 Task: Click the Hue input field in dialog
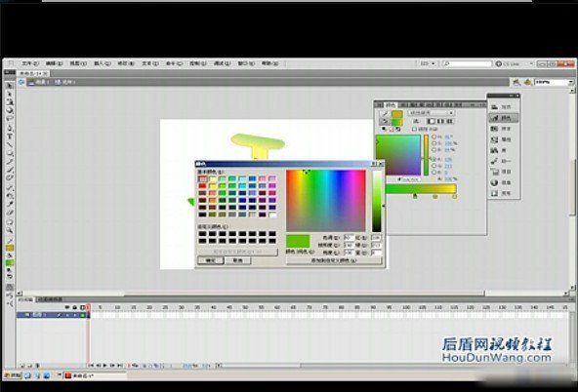coord(350,238)
